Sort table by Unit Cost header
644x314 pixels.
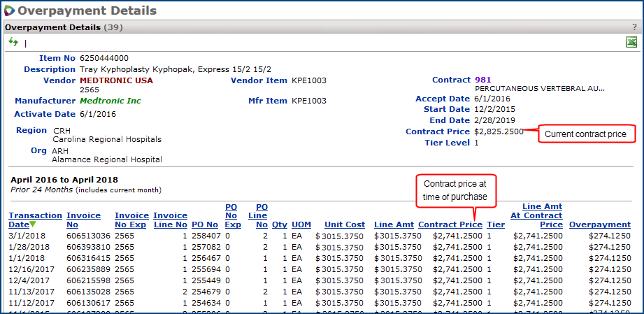pyautogui.click(x=344, y=224)
